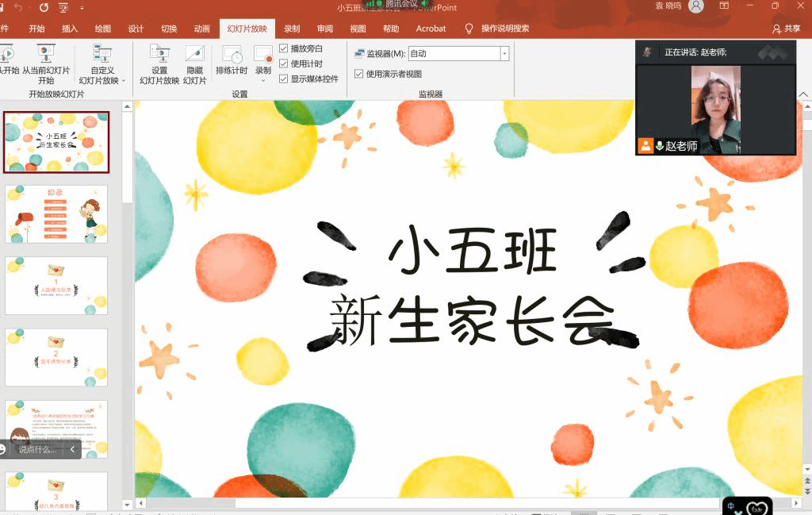812x515 pixels.
Task: Select the 幻灯片放映 tab
Action: [x=247, y=29]
